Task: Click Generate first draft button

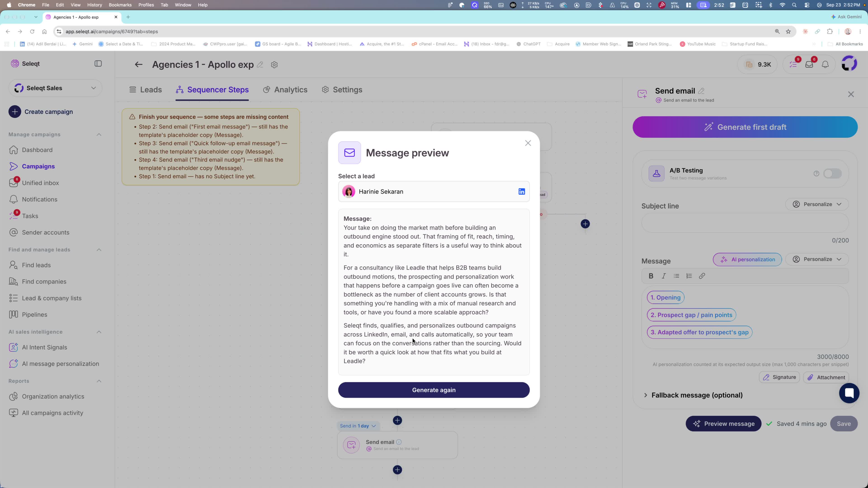Action: 745,127
